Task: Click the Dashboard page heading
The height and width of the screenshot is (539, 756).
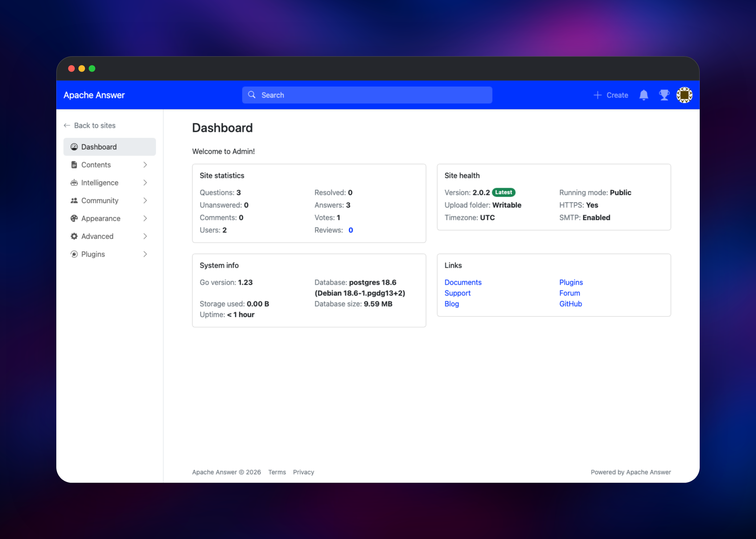Action: tap(222, 128)
